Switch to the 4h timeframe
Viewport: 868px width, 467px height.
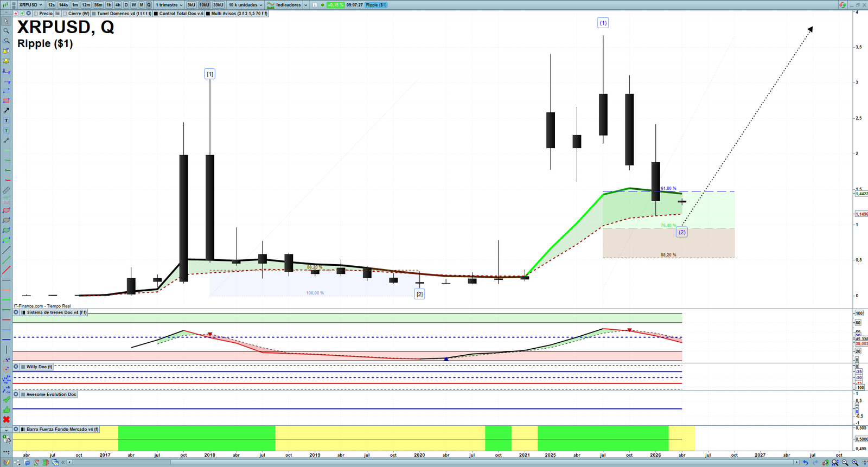(x=118, y=5)
